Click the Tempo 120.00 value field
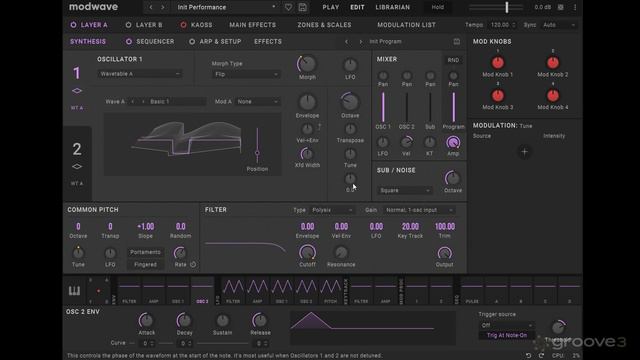640x360 pixels. (x=502, y=25)
